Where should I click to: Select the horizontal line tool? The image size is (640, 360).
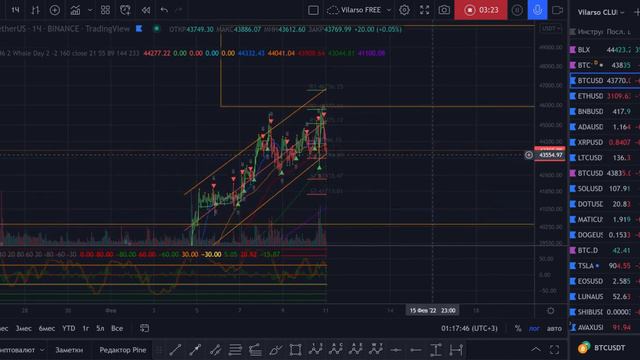point(396,350)
